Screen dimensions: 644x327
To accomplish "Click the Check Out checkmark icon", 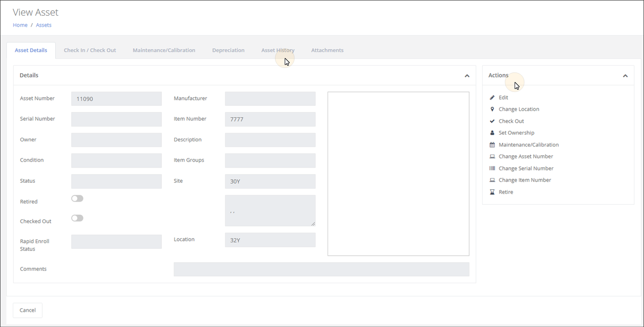I will (492, 121).
